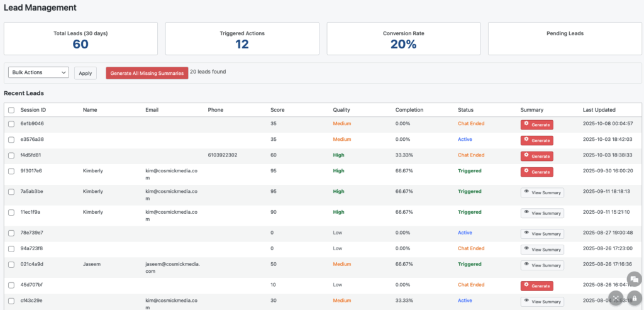View summary for session cf43c29e
644x310 pixels.
click(542, 301)
